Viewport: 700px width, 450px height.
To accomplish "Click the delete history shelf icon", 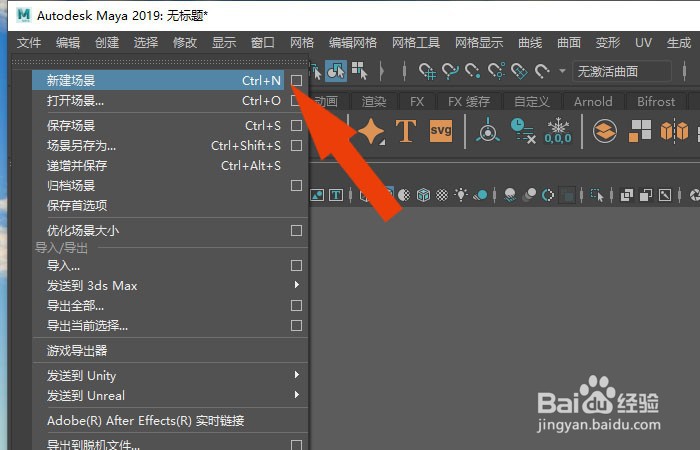I will coord(522,131).
